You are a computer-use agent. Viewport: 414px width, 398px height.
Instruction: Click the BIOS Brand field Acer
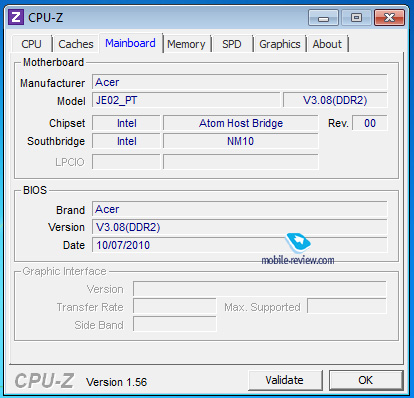coord(240,209)
